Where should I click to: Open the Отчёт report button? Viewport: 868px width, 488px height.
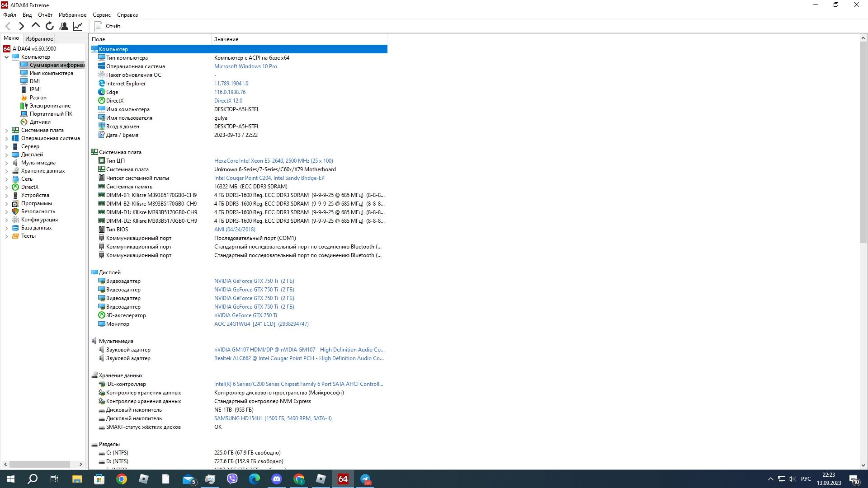pyautogui.click(x=108, y=26)
